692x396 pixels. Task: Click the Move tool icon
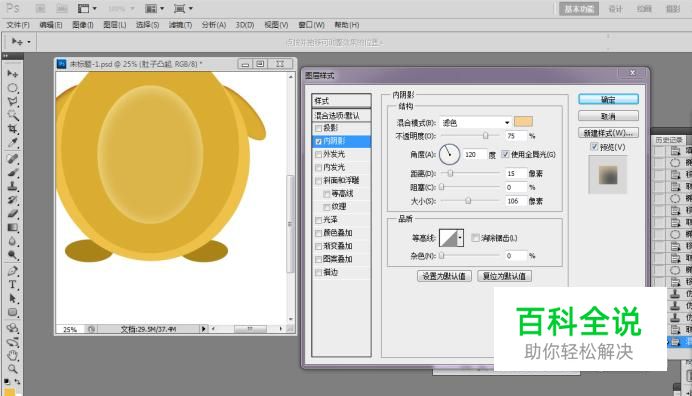click(x=12, y=74)
